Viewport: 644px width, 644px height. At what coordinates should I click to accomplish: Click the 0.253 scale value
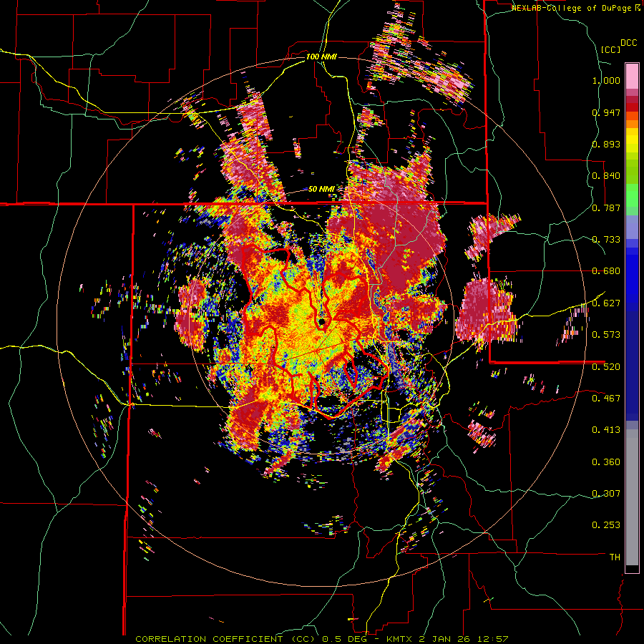(606, 525)
